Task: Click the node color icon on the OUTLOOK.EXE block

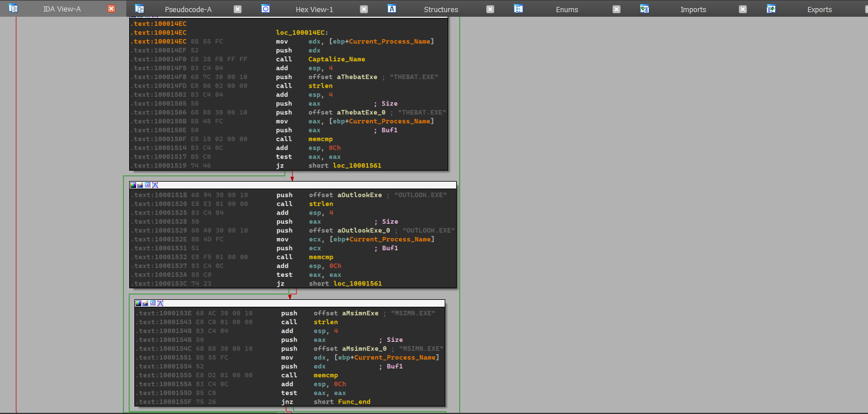Action: point(133,185)
